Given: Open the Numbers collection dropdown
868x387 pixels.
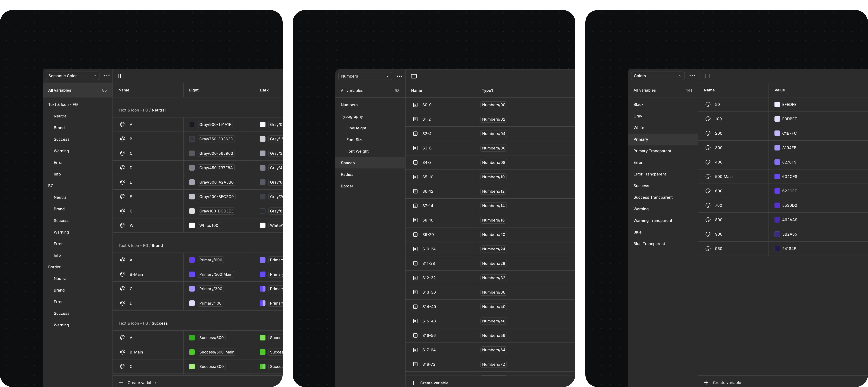Looking at the screenshot, I should (x=365, y=76).
